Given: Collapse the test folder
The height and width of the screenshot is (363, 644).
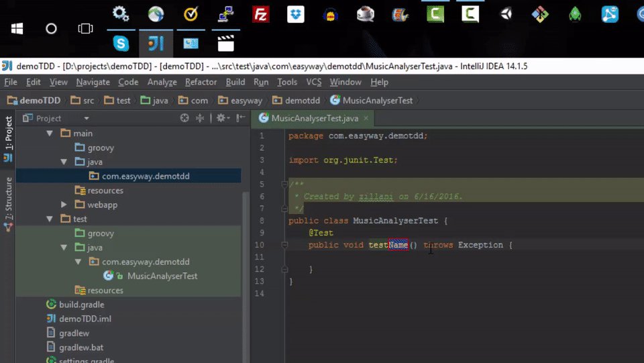Looking at the screenshot, I should (50, 219).
